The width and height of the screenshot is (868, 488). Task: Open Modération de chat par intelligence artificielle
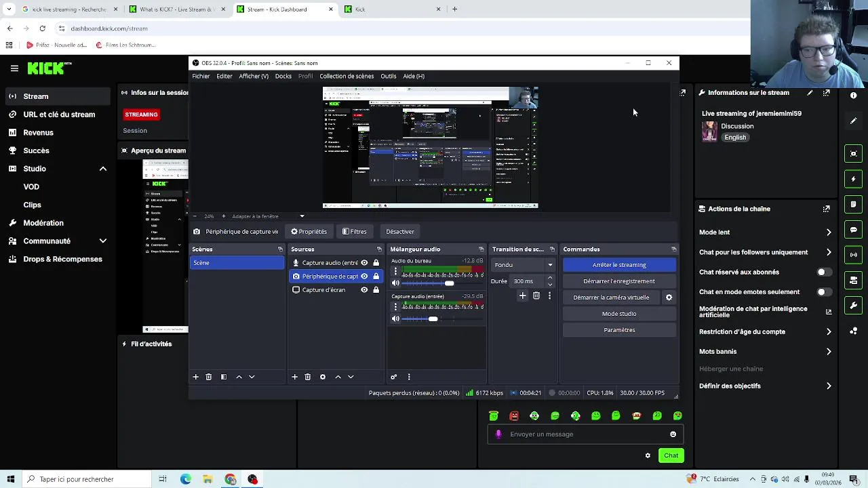pos(765,312)
